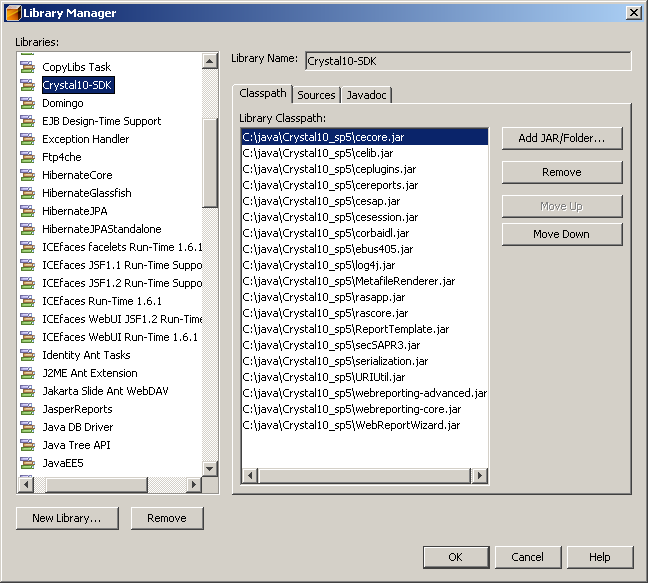Click icon for ICEfaces WebUI Run-Time 1.6.1
648x583 pixels.
28,337
